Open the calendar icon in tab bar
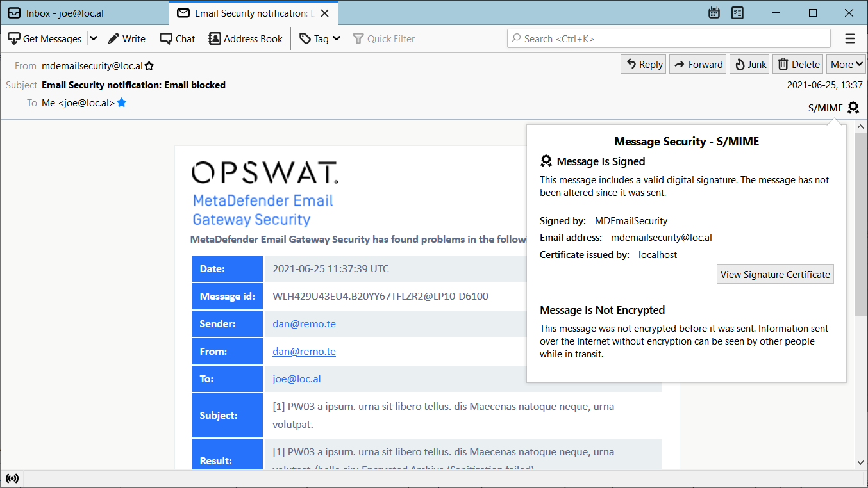 click(x=714, y=13)
